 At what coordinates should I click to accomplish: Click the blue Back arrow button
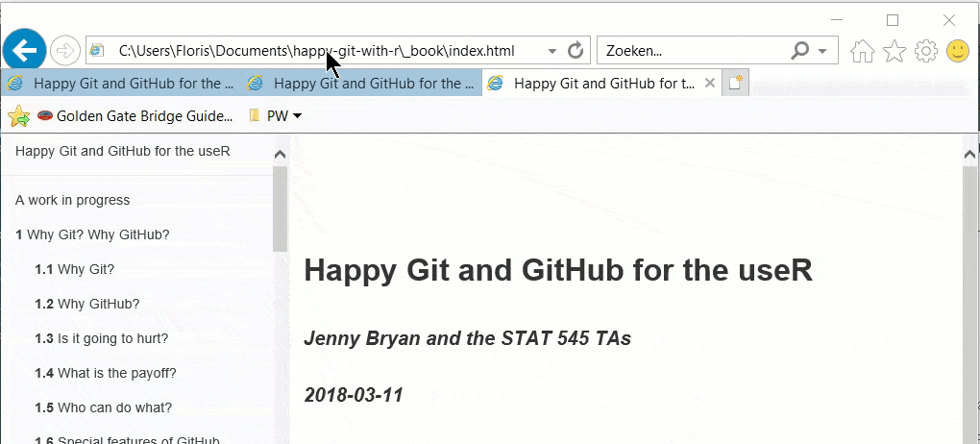click(25, 51)
